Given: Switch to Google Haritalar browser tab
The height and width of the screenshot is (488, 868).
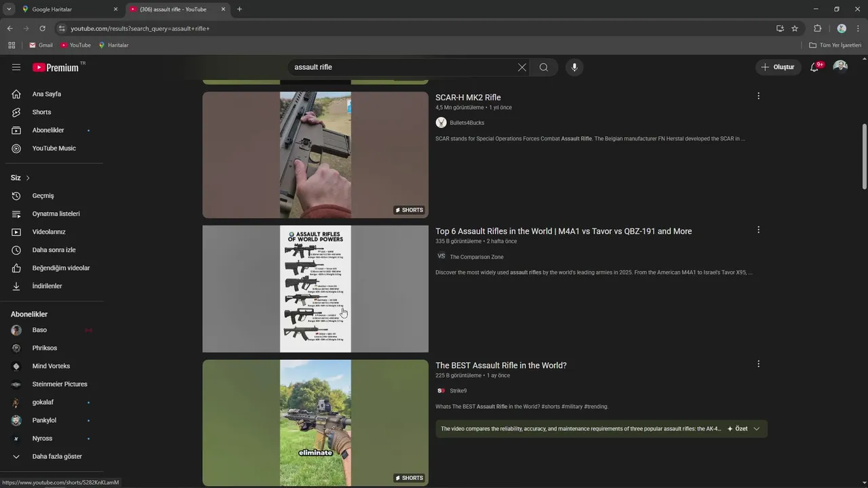Looking at the screenshot, I should pos(68,9).
